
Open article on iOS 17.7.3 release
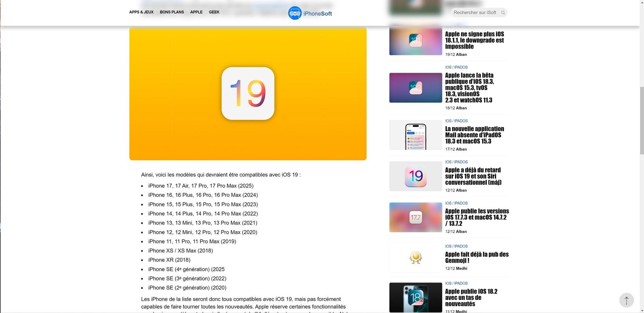477,217
